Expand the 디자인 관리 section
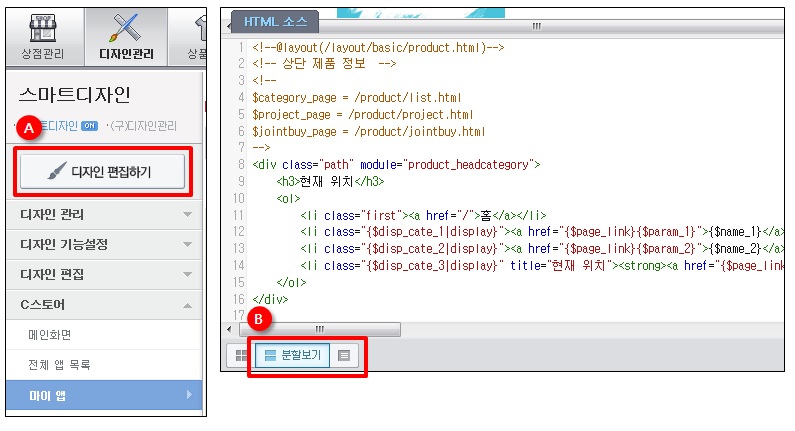 [x=104, y=214]
